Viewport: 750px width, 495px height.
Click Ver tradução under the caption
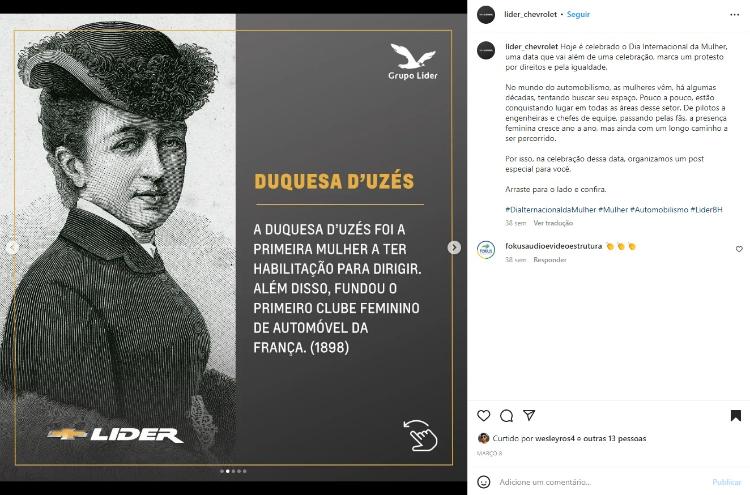(553, 223)
